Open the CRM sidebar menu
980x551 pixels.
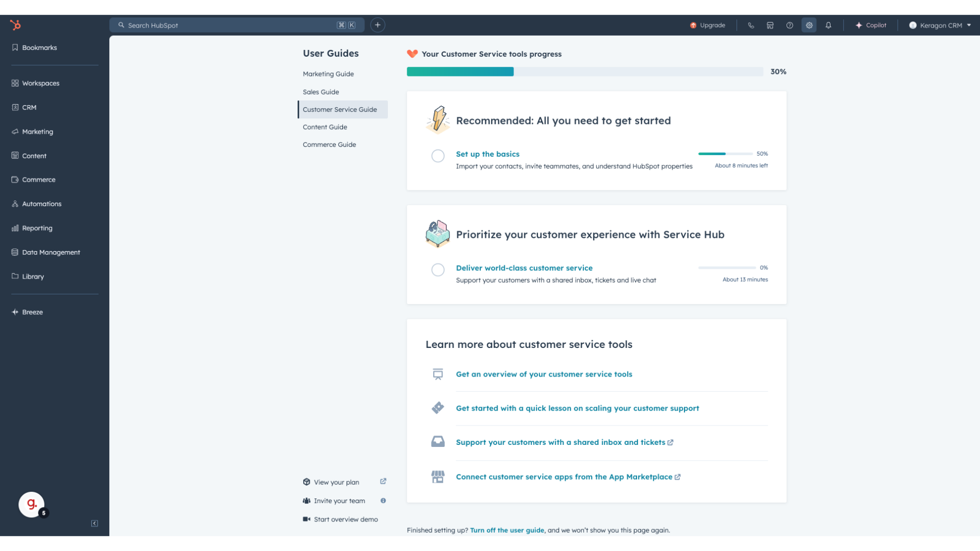(24, 107)
